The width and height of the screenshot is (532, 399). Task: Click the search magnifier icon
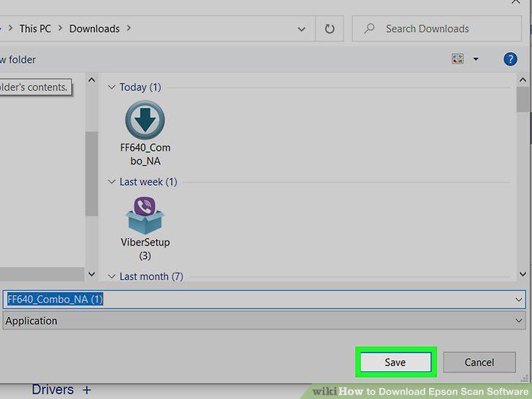[x=369, y=28]
